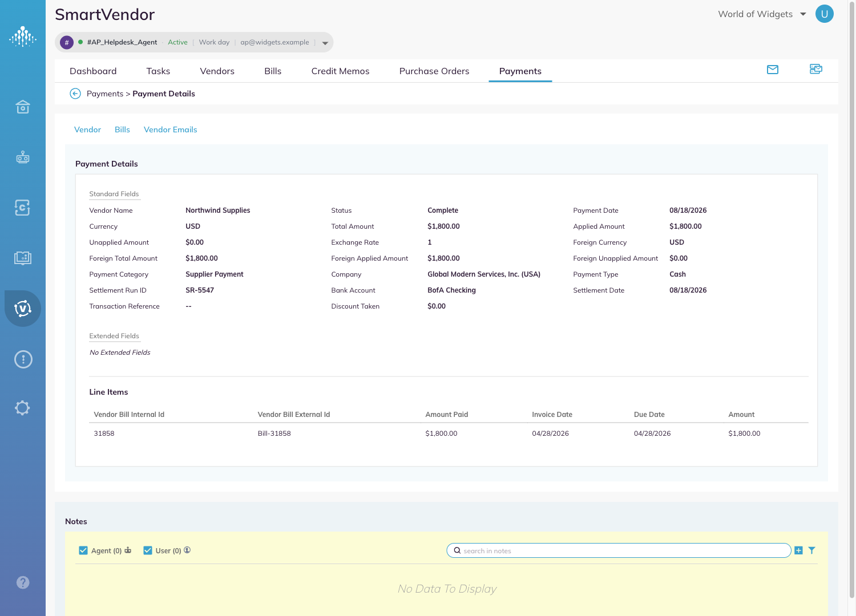This screenshot has width=856, height=616.
Task: Click inside the search in notes field
Action: [x=619, y=550]
